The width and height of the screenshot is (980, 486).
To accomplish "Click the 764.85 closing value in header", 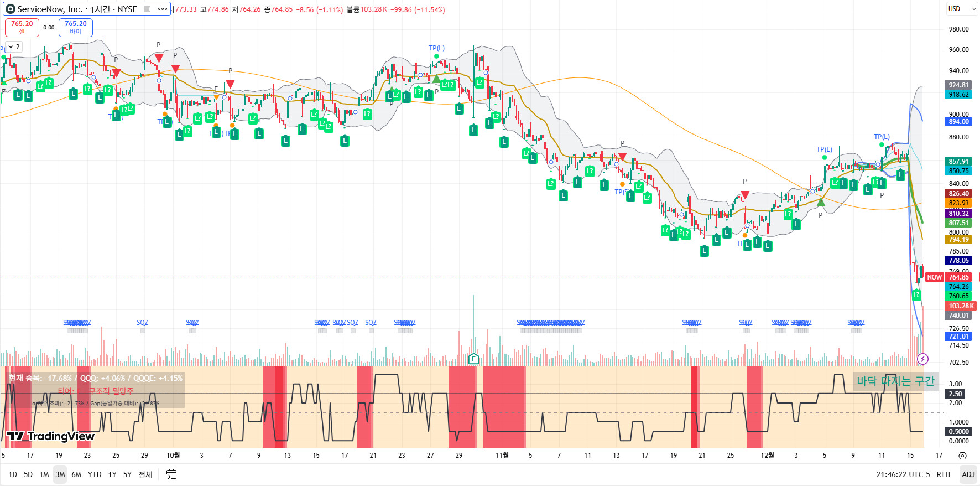I will point(282,9).
